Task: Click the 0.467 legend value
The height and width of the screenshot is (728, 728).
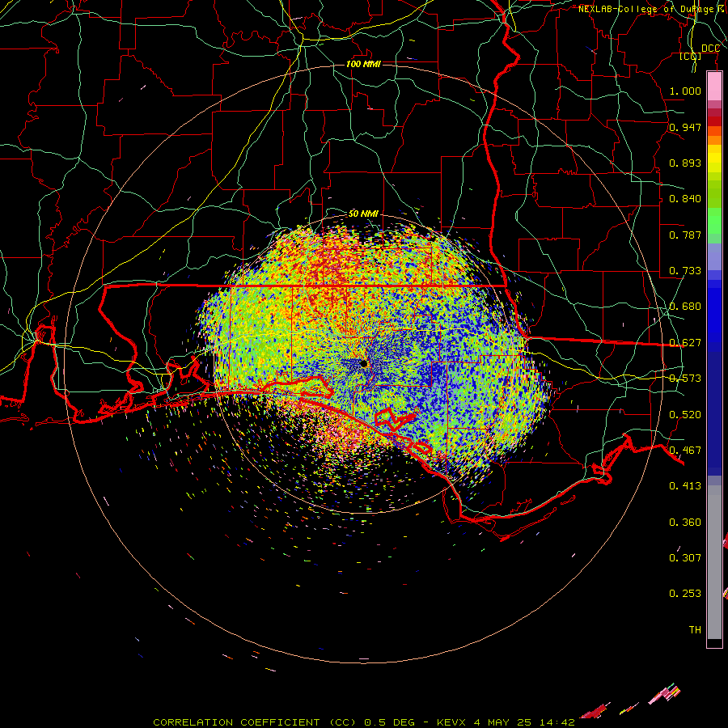Action: click(685, 451)
